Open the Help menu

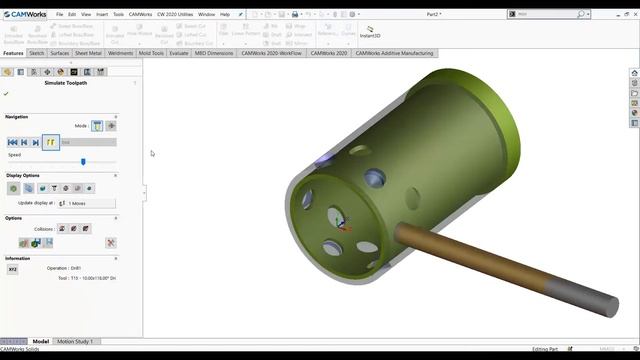(x=225, y=14)
